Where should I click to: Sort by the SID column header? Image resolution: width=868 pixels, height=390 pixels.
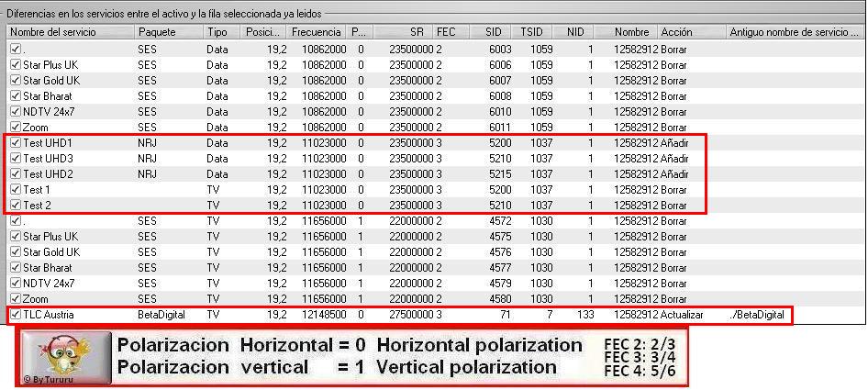(492, 32)
